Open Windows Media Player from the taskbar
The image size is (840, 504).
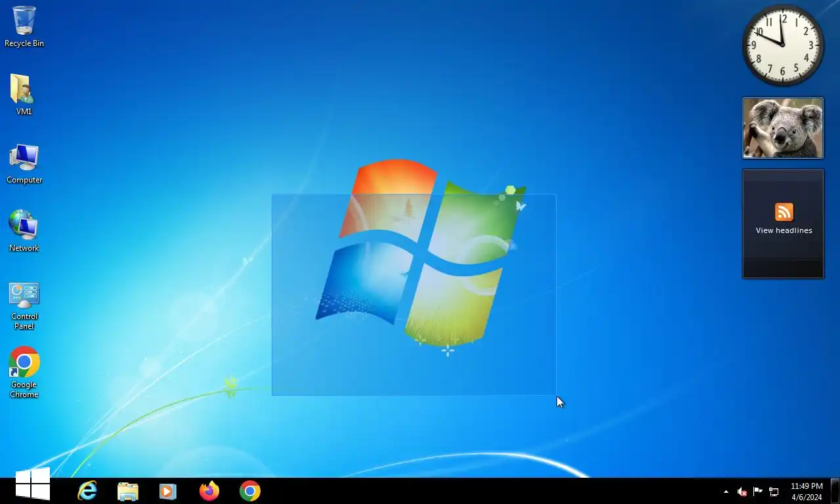(x=168, y=491)
